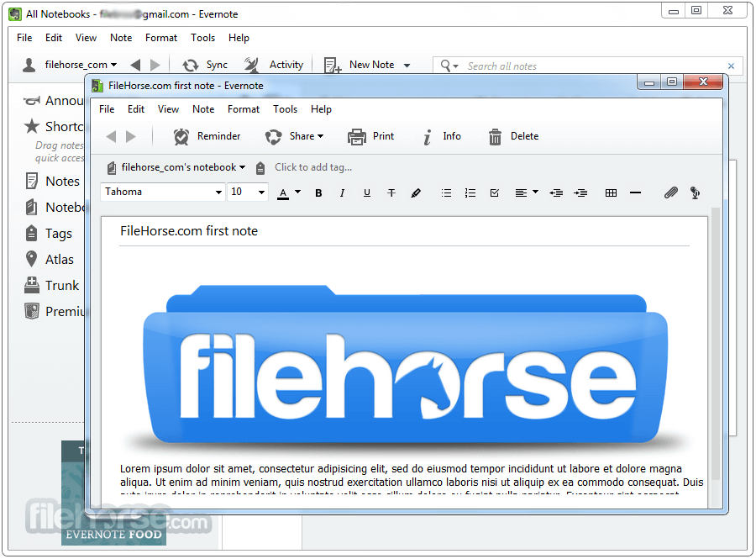Toggle strikethrough formatting
Image resolution: width=756 pixels, height=559 pixels.
[391, 193]
